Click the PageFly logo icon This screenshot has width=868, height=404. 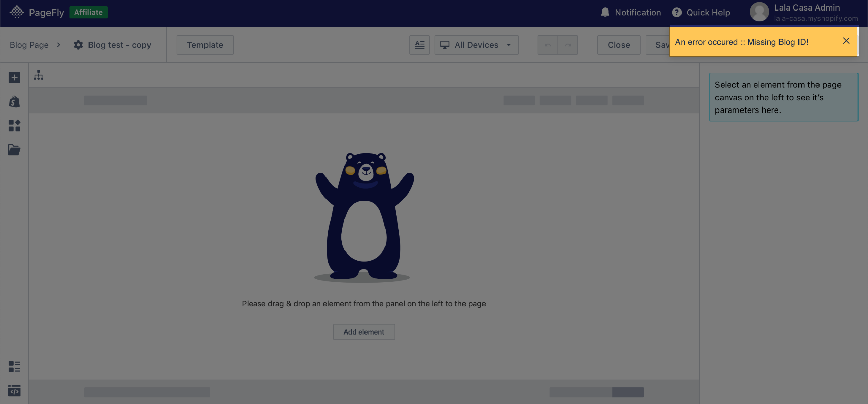click(17, 13)
